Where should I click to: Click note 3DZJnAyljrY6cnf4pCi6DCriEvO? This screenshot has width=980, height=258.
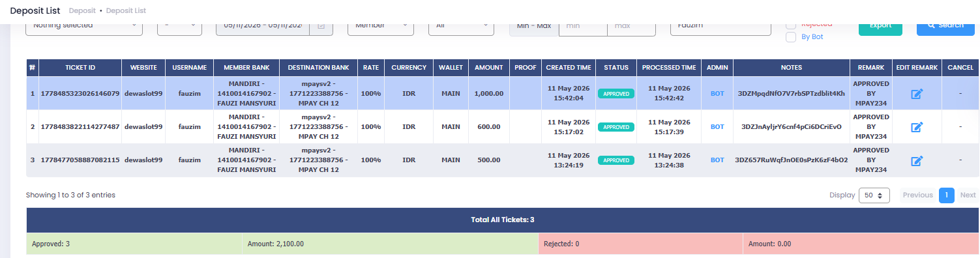click(791, 127)
